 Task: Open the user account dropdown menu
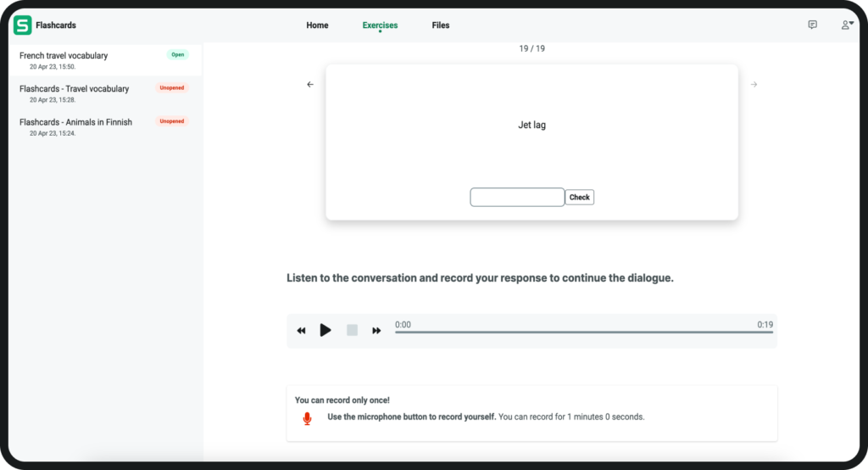pyautogui.click(x=846, y=25)
